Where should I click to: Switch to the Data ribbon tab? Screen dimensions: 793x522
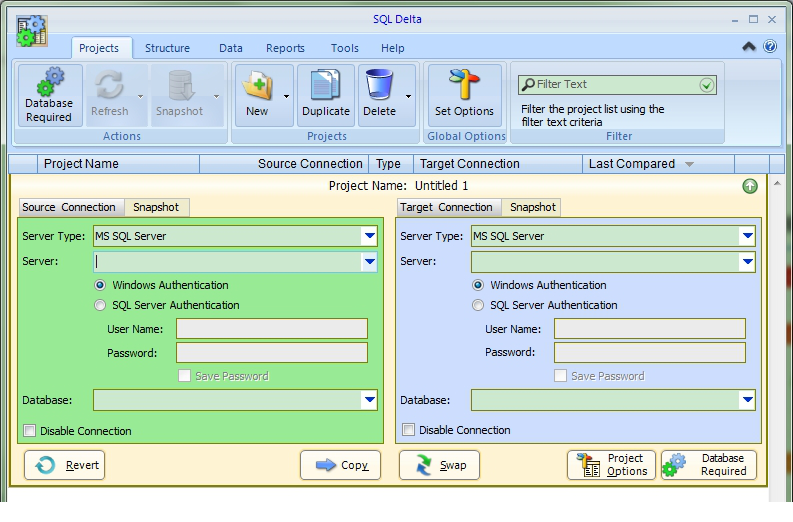(x=231, y=48)
